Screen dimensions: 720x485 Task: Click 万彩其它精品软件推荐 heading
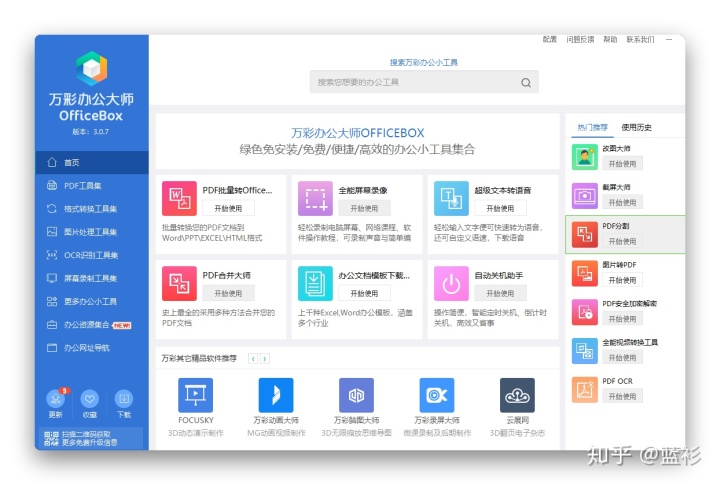pyautogui.click(x=199, y=358)
